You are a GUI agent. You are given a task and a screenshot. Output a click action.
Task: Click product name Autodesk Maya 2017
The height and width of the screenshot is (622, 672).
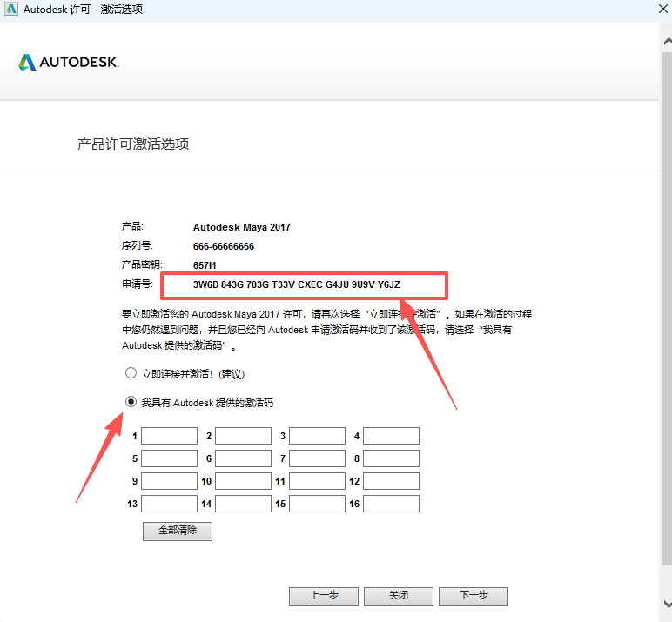click(242, 227)
